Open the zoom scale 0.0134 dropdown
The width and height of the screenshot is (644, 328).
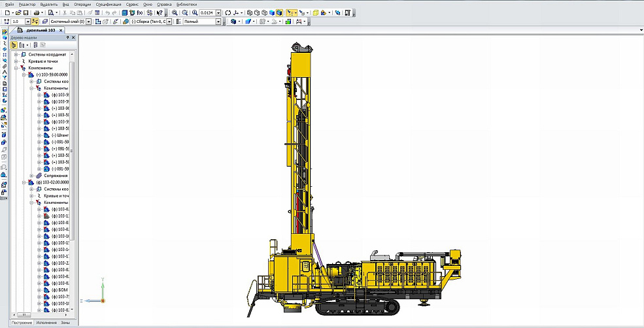coord(219,12)
